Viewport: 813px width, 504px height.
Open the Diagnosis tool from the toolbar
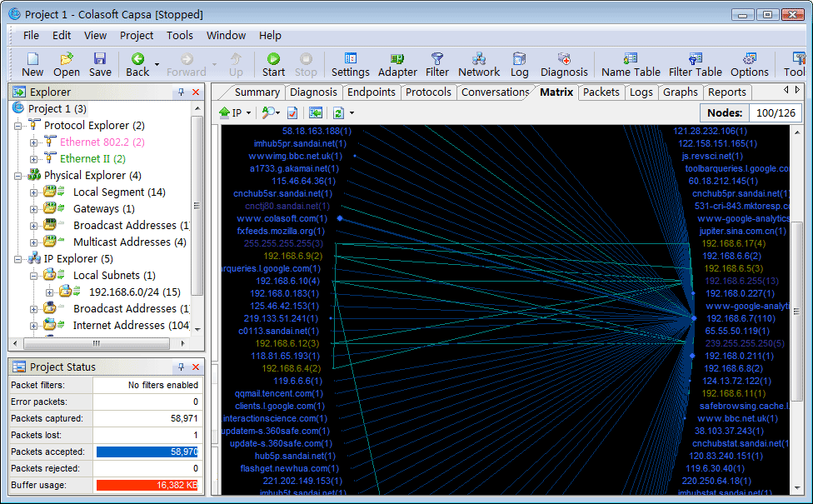pyautogui.click(x=564, y=62)
